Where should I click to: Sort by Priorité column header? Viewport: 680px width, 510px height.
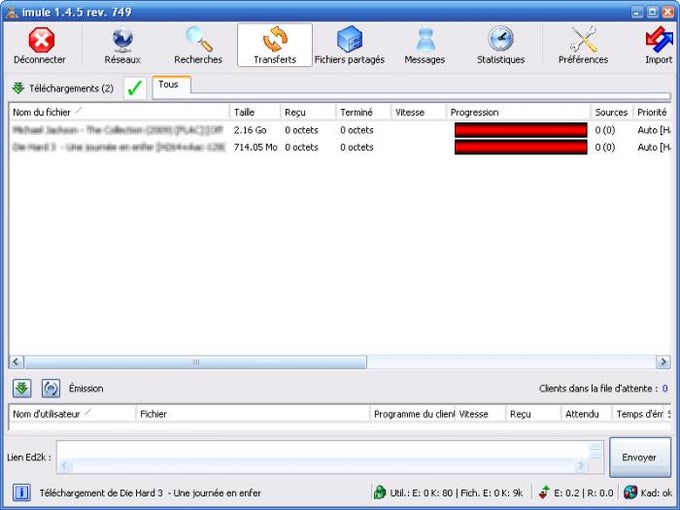652,112
